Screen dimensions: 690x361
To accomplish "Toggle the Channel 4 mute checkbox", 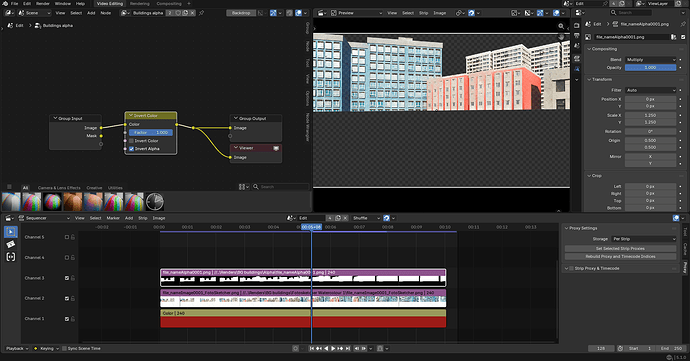I will [x=67, y=258].
